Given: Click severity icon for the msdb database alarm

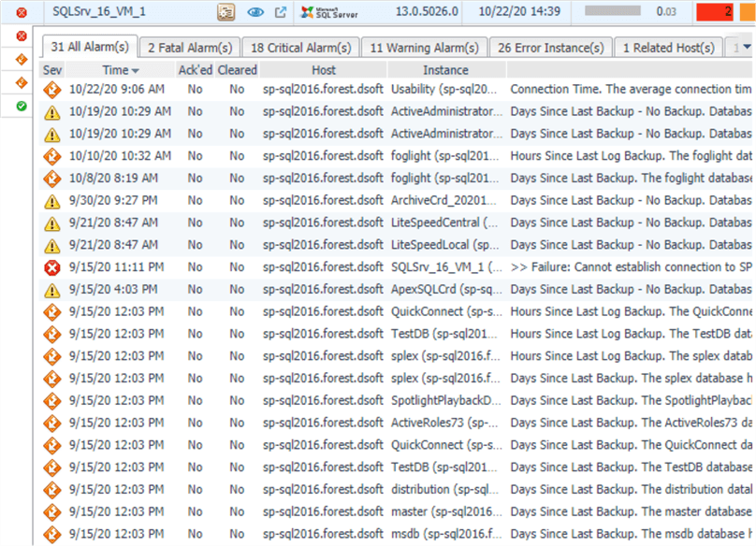Looking at the screenshot, I should tap(52, 534).
